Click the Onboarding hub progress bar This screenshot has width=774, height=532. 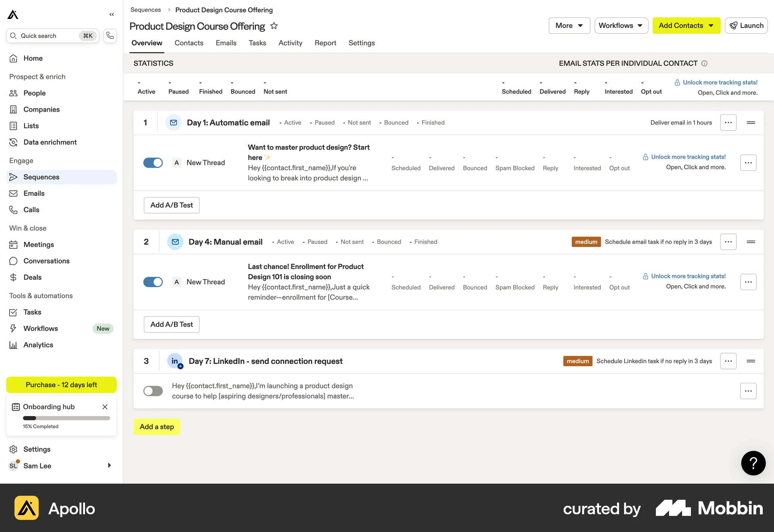pyautogui.click(x=66, y=418)
